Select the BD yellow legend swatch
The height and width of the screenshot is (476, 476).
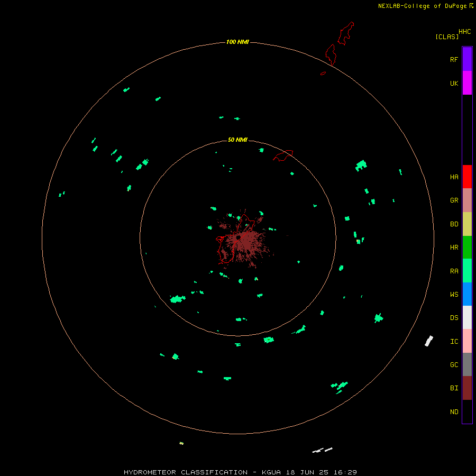point(467,224)
